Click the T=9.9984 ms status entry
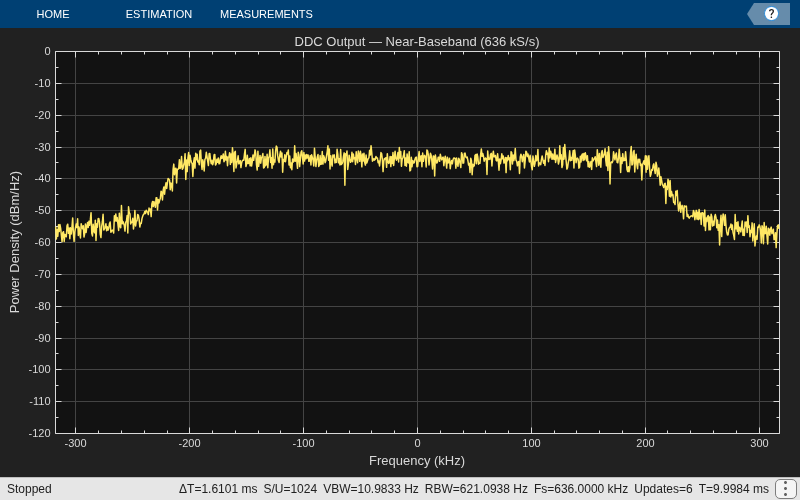Image resolution: width=800 pixels, height=500 pixels. point(734,489)
